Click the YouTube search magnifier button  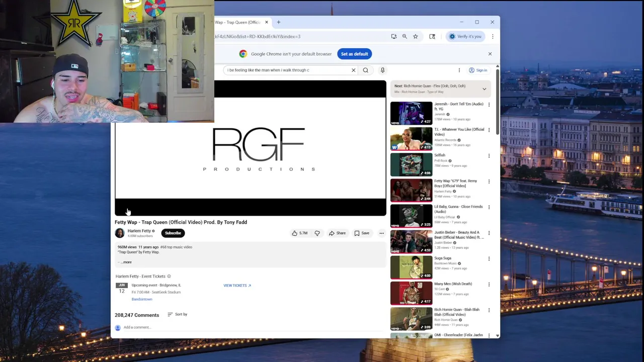click(366, 70)
